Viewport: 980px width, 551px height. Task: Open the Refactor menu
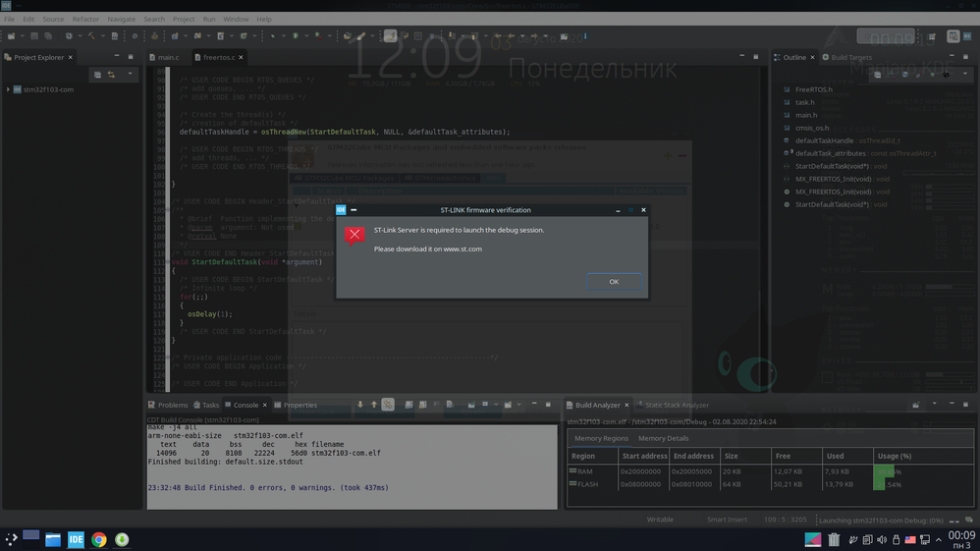[x=85, y=20]
